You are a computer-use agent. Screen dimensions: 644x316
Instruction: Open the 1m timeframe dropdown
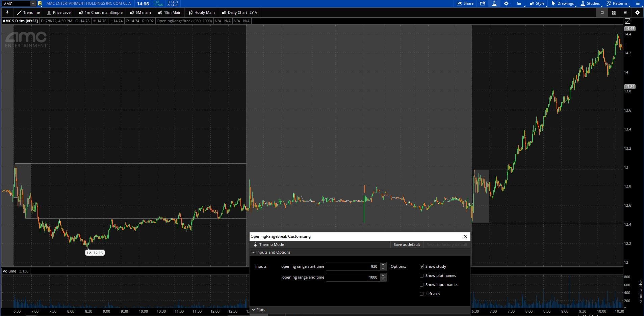(519, 4)
